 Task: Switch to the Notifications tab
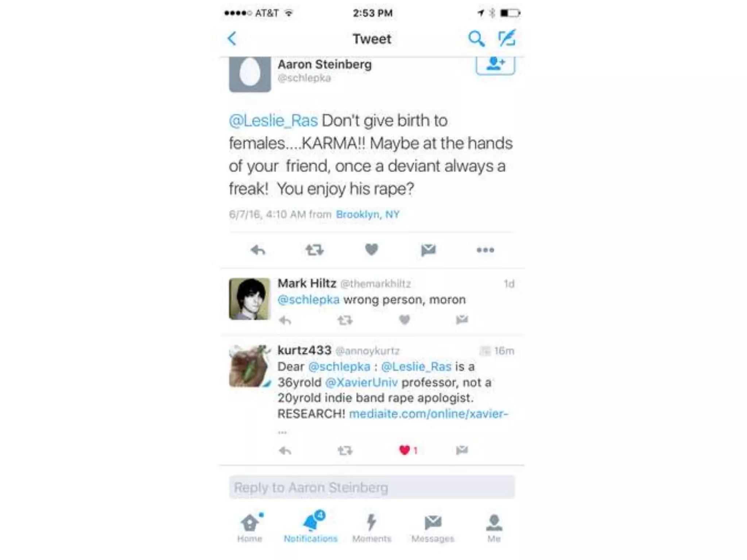pos(311,527)
